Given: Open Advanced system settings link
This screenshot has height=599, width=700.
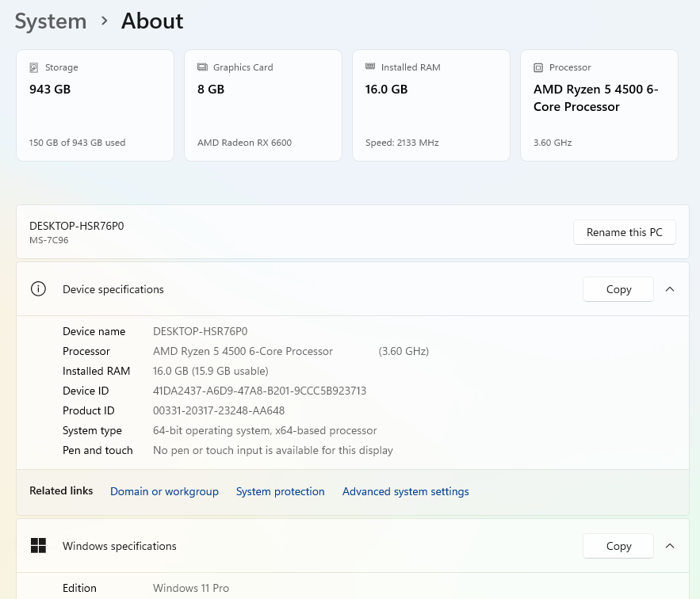Looking at the screenshot, I should tap(405, 491).
